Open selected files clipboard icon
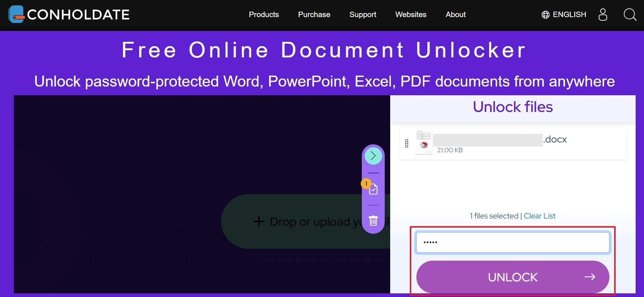Viewport: 644px width, 297px height. (x=373, y=189)
